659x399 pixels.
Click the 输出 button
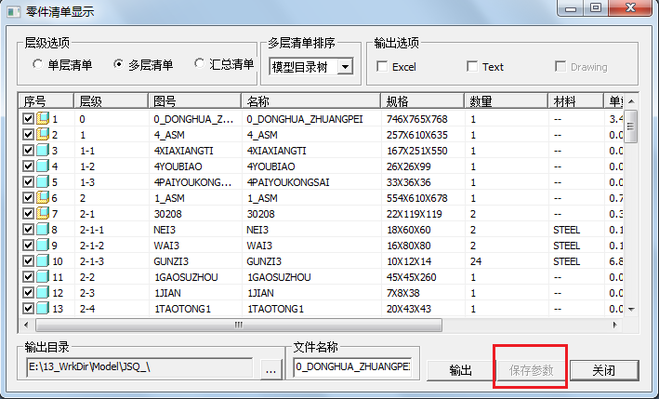click(461, 370)
